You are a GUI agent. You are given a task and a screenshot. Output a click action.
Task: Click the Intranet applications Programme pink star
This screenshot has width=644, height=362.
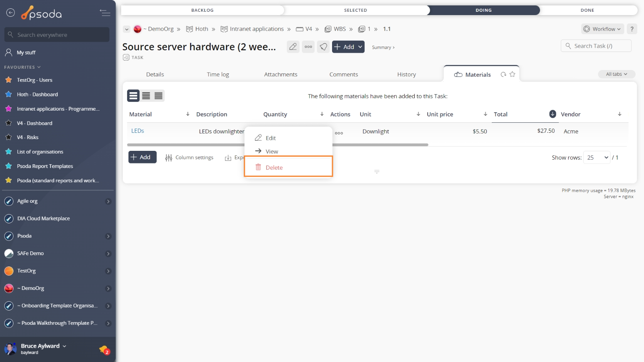pos(8,109)
